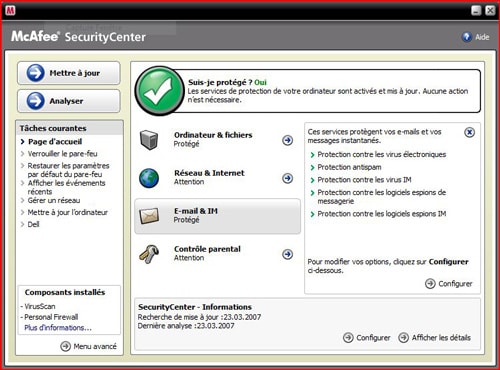This screenshot has height=370, width=500.
Task: Click Mettre à jour l'ordinateur task
Action: click(68, 212)
